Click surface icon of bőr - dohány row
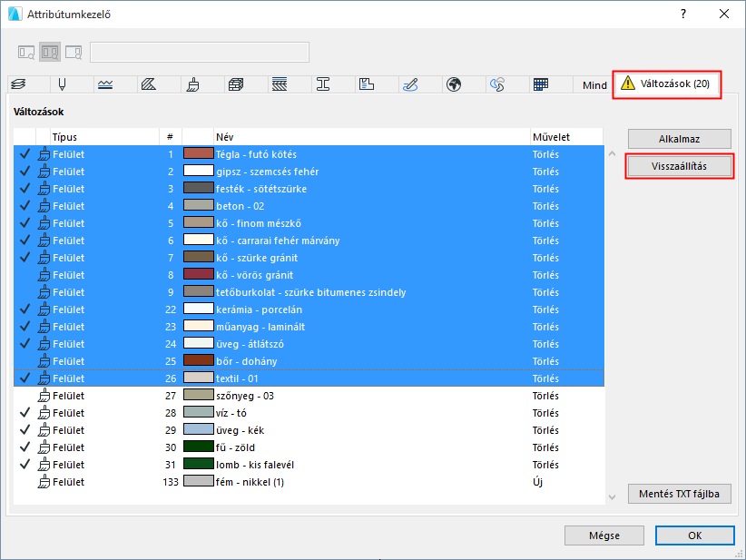746x560 pixels. point(44,361)
